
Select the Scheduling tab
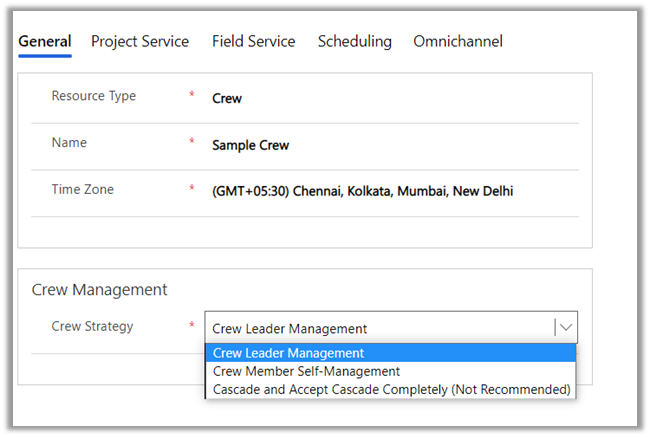[355, 42]
